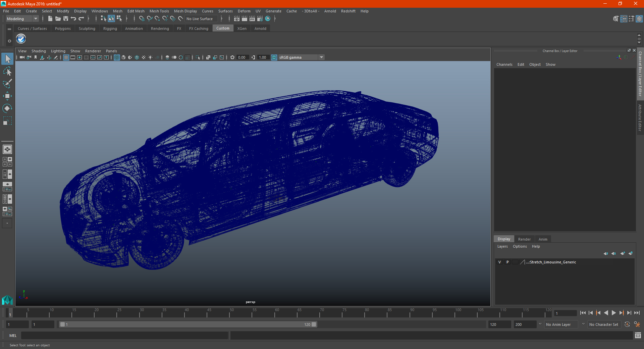Toggle use all lights bulb icon
Screen dimensions: 644x349
tap(150, 57)
